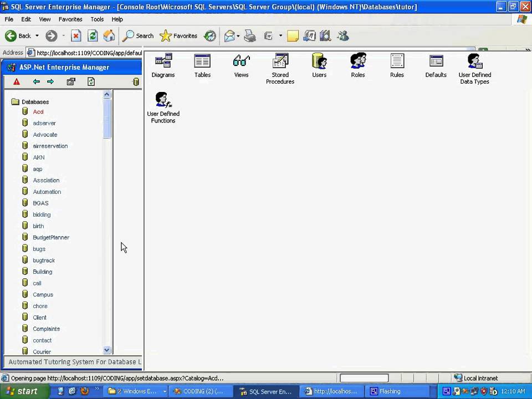Click the green left arrow in Enterprise Manager toolbar
Screen dimensions: 532x399
tap(37, 81)
